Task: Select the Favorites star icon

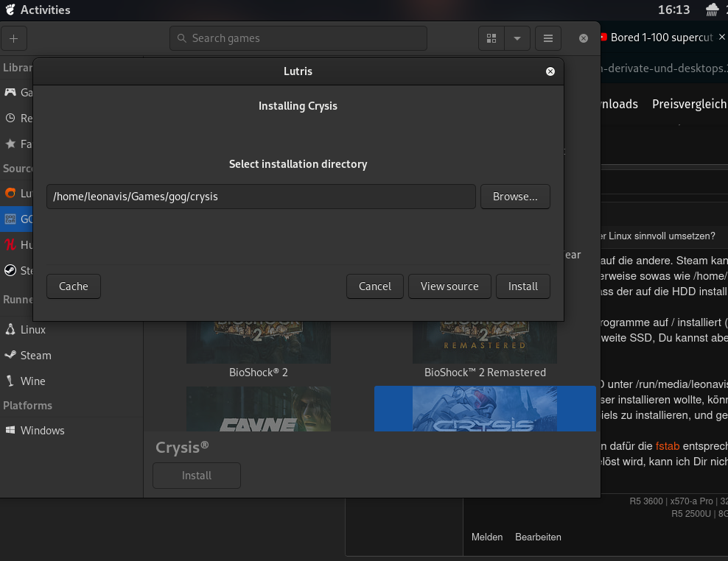Action: pos(10,144)
